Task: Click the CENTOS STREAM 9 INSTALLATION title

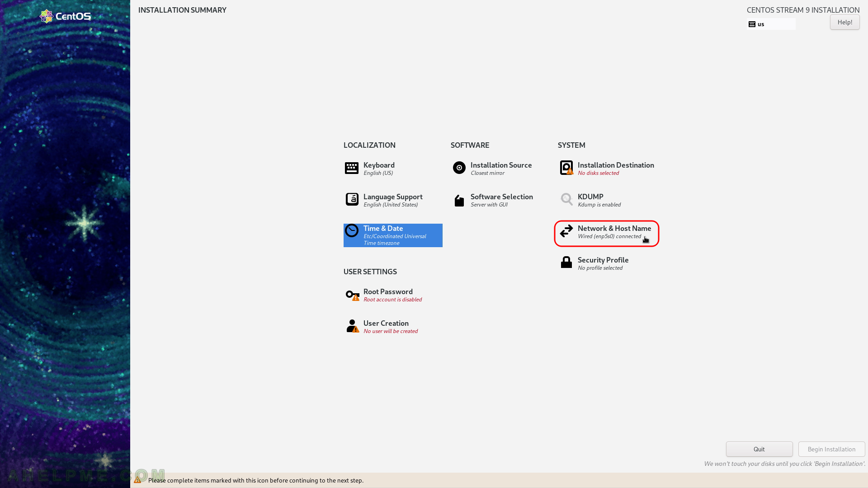Action: [x=803, y=10]
